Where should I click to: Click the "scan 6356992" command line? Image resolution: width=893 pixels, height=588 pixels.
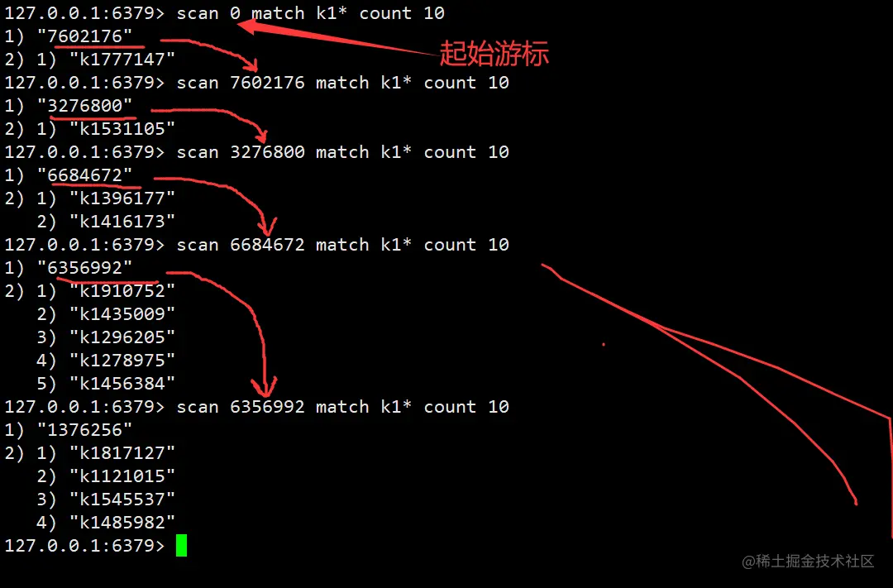click(343, 407)
